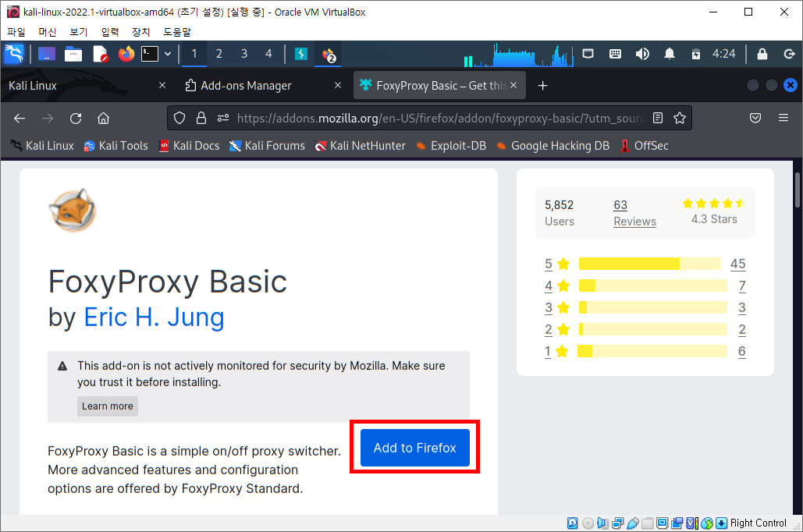Image resolution: width=803 pixels, height=532 pixels.
Task: Click the Learn more button
Action: coord(108,406)
